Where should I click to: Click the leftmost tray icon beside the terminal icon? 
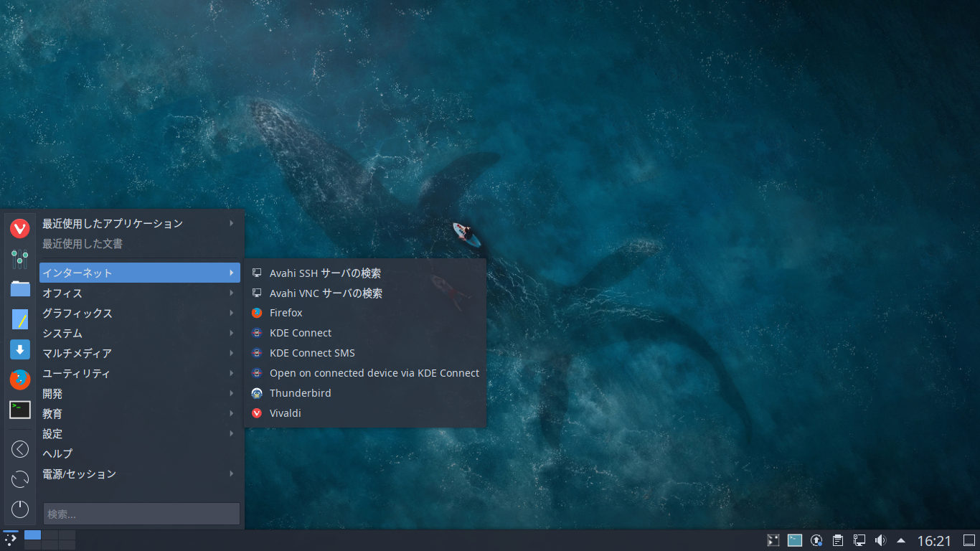point(773,540)
